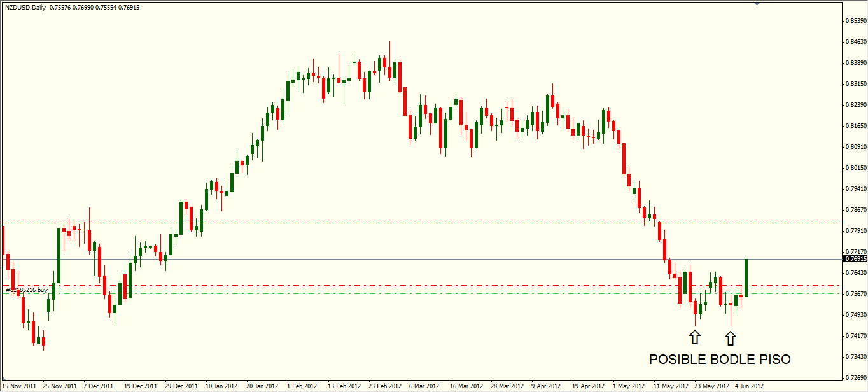Click the "9 Apr 2012" date label
Screen dimensions: 868x392
point(547,386)
